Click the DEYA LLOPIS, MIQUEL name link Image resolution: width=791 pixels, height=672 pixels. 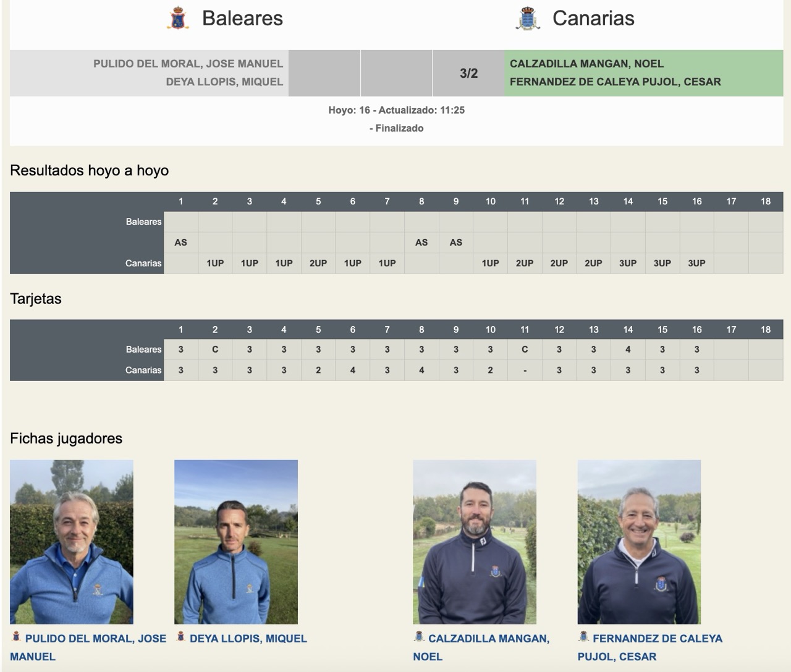247,639
